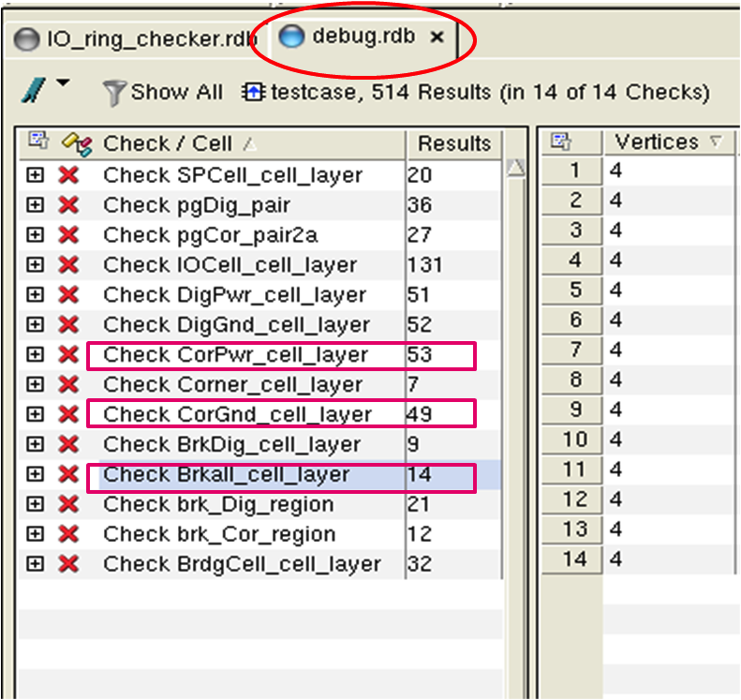Click the waiver pencil icon in header
Screen dimensions: 741x700
pos(76,143)
